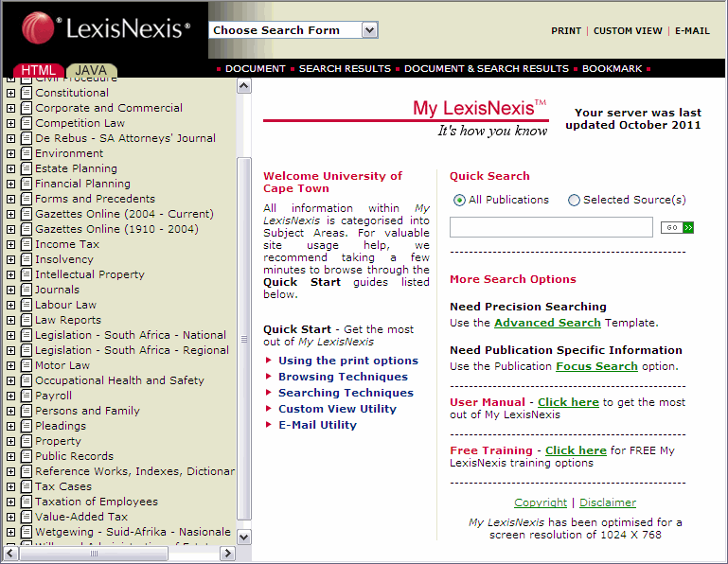This screenshot has height=564, width=728.
Task: Click the tree panel scroll down arrow
Action: pos(244,538)
